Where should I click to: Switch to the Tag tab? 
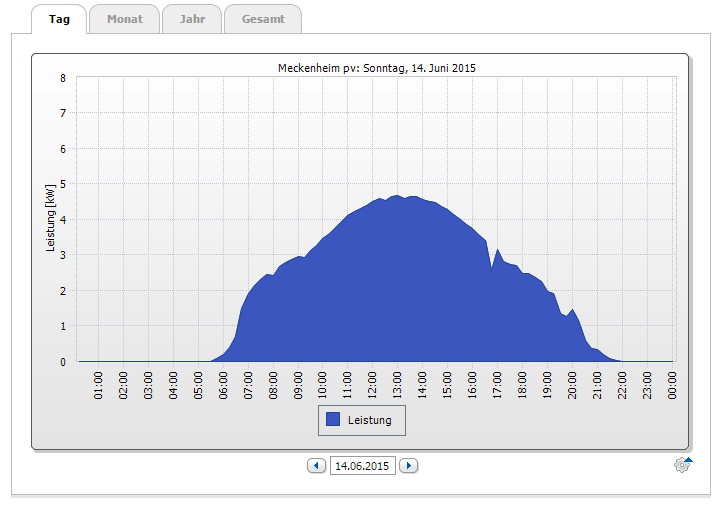[x=59, y=19]
